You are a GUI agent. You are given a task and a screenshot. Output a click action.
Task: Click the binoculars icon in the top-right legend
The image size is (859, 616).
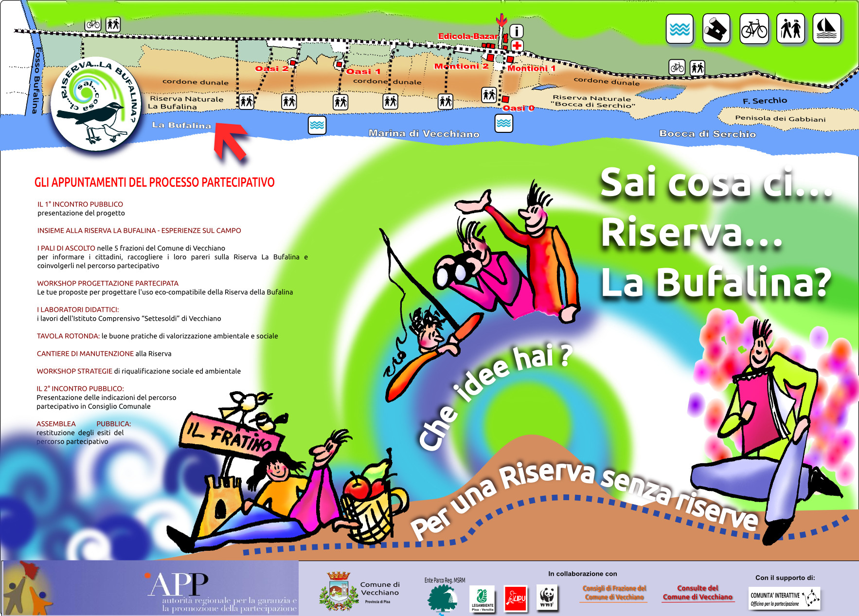(716, 29)
